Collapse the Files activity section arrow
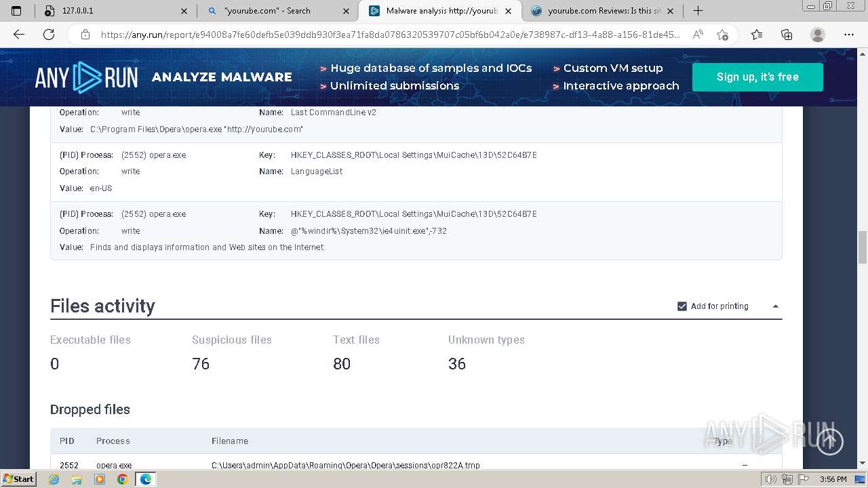The image size is (868, 488). pyautogui.click(x=776, y=306)
